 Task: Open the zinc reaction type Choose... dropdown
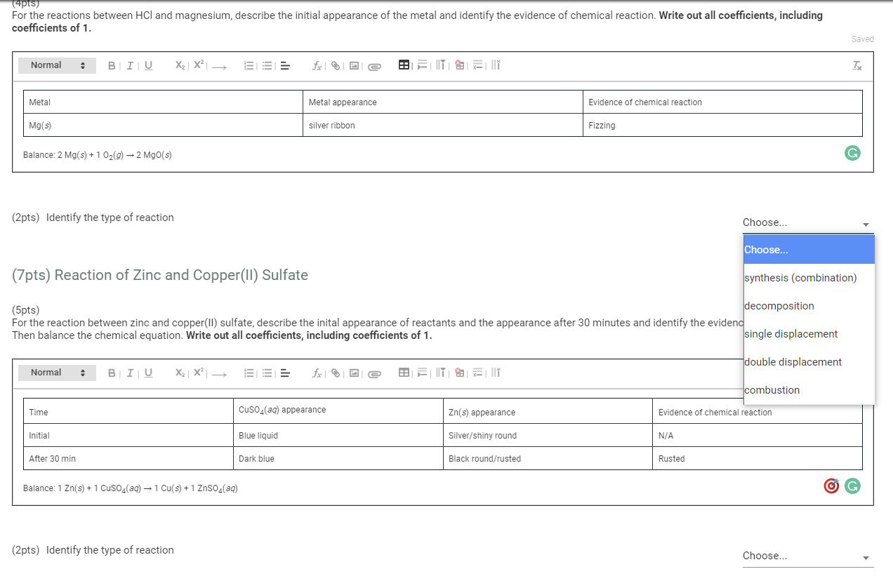808,556
